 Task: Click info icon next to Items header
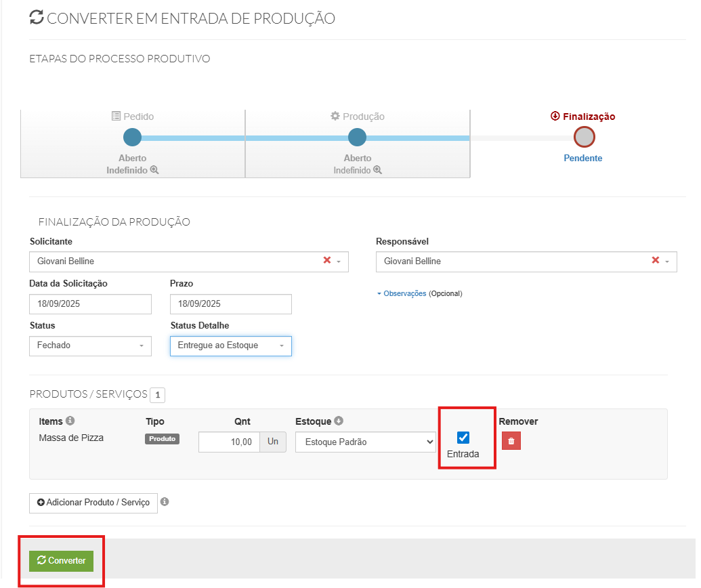coord(70,421)
